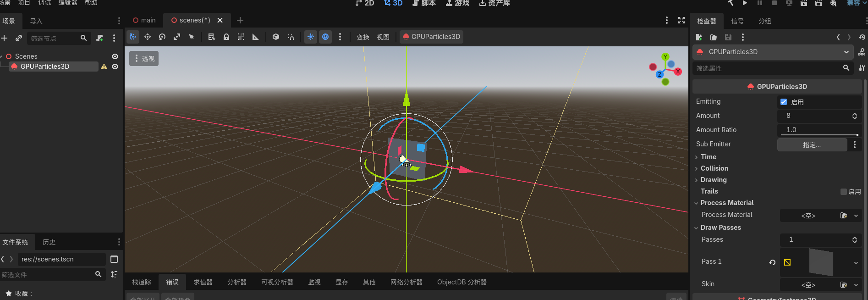Open inspector property tools settings icon

click(x=862, y=68)
